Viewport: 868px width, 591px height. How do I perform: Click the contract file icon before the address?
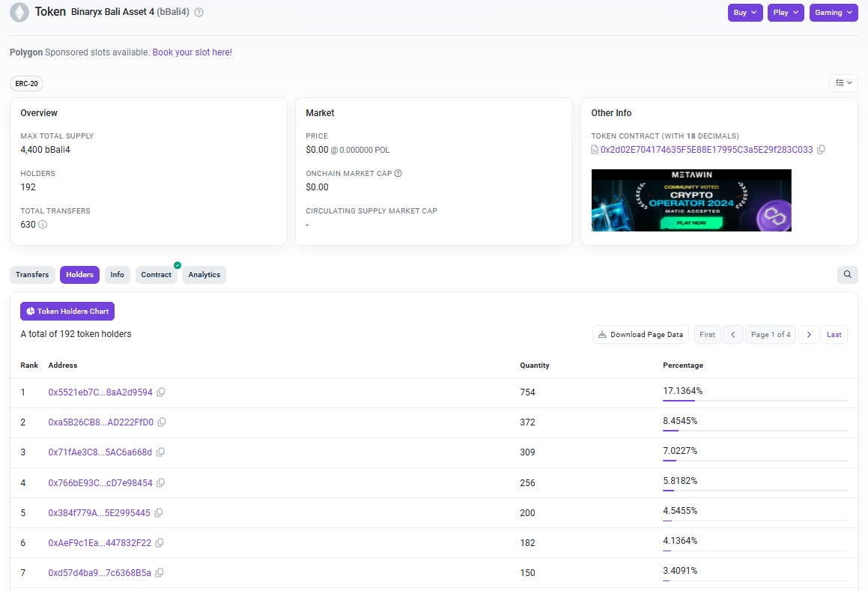594,149
